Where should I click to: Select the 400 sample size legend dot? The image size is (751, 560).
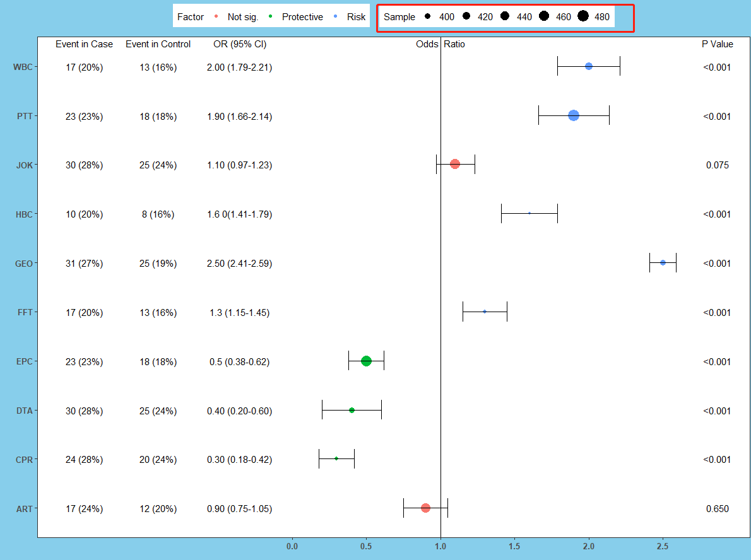click(x=427, y=16)
